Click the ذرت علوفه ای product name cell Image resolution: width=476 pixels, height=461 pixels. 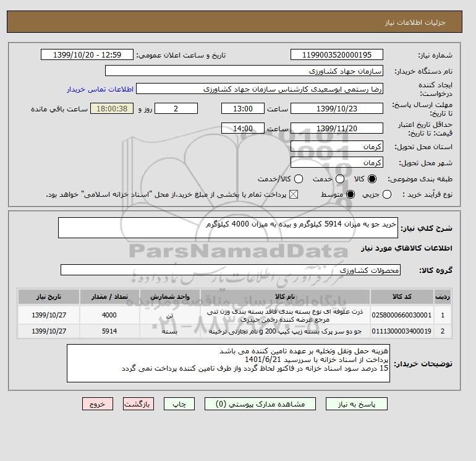[285, 316]
